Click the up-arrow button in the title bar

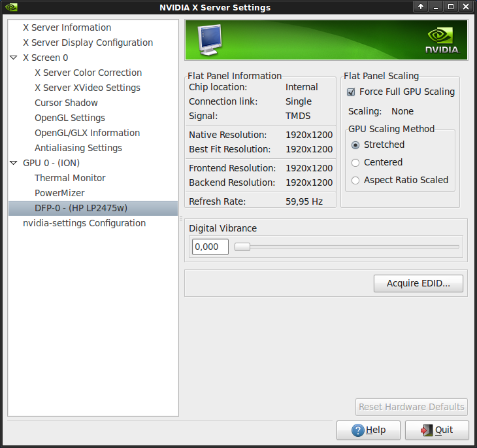(x=421, y=7)
